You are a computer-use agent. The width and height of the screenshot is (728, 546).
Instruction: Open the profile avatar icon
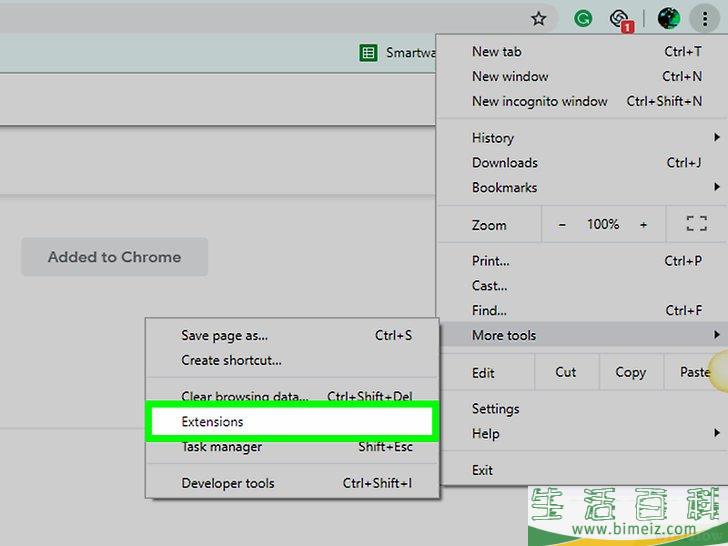[668, 18]
